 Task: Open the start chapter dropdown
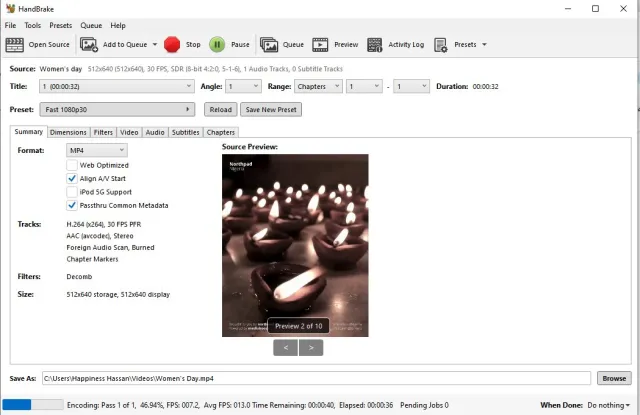tap(364, 86)
